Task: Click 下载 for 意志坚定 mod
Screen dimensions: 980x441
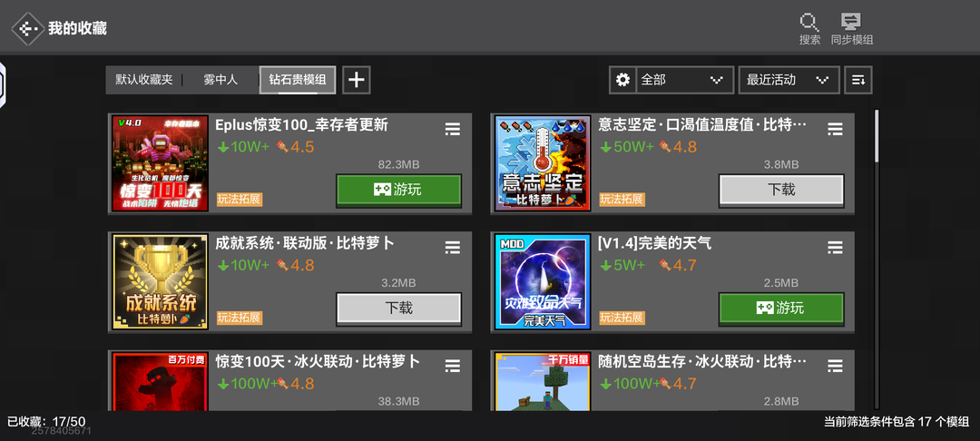Action: (x=781, y=190)
